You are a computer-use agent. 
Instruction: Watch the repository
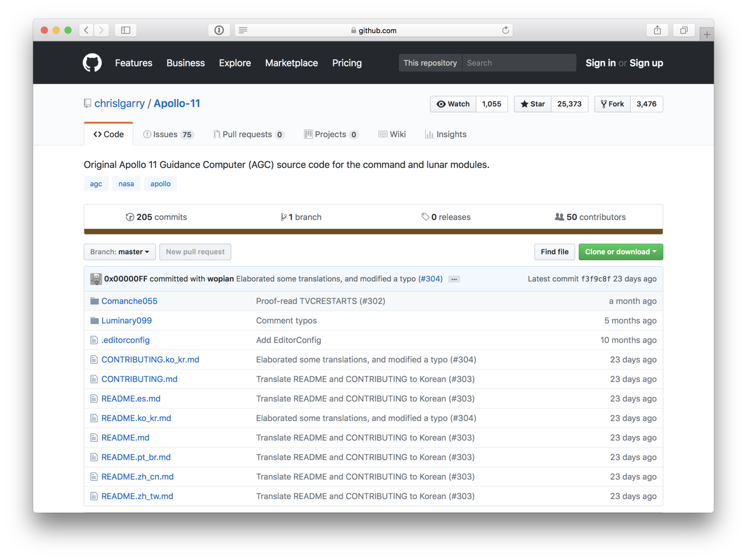[x=453, y=104]
